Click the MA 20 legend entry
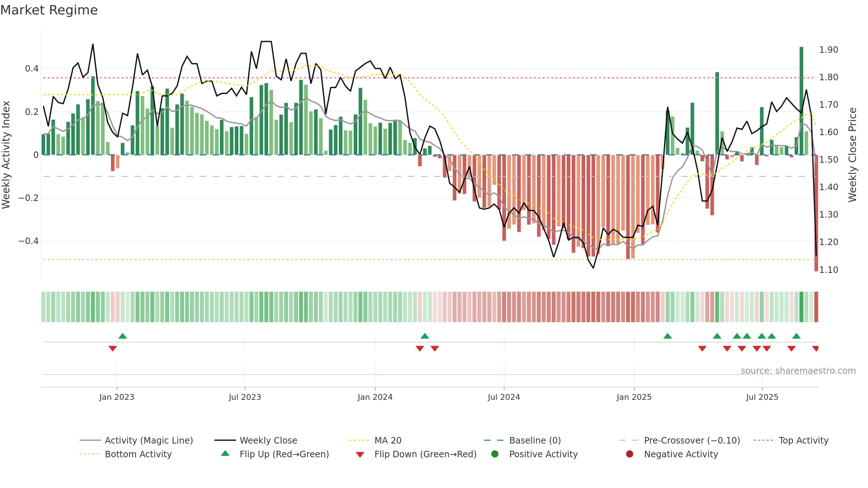The height and width of the screenshot is (488, 868). pos(375,440)
